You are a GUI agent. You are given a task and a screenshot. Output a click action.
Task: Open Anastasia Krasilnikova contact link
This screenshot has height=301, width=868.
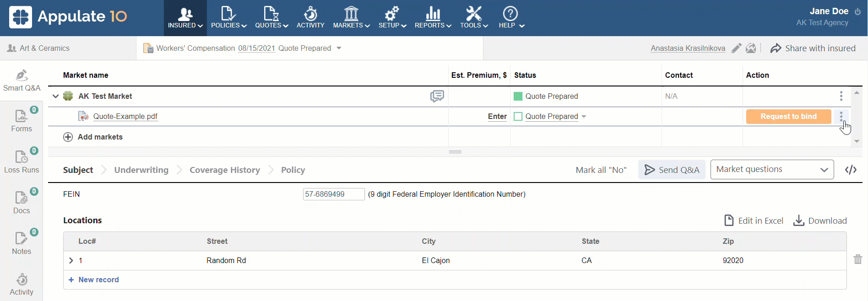(688, 48)
